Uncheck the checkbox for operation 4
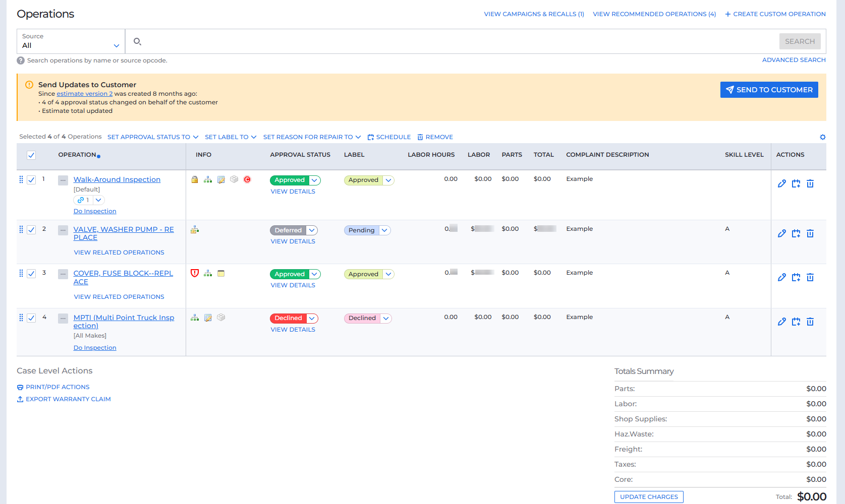Screen dimensions: 845x504 (x=31, y=318)
